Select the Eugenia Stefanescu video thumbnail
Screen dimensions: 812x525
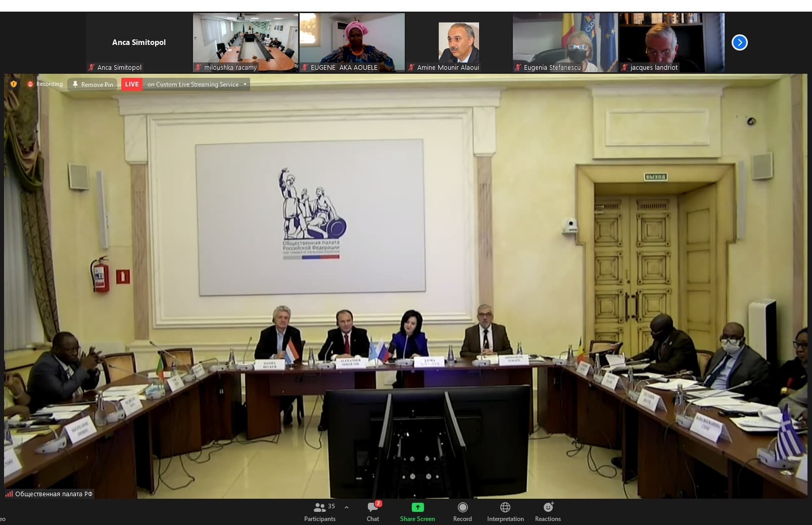(x=565, y=42)
